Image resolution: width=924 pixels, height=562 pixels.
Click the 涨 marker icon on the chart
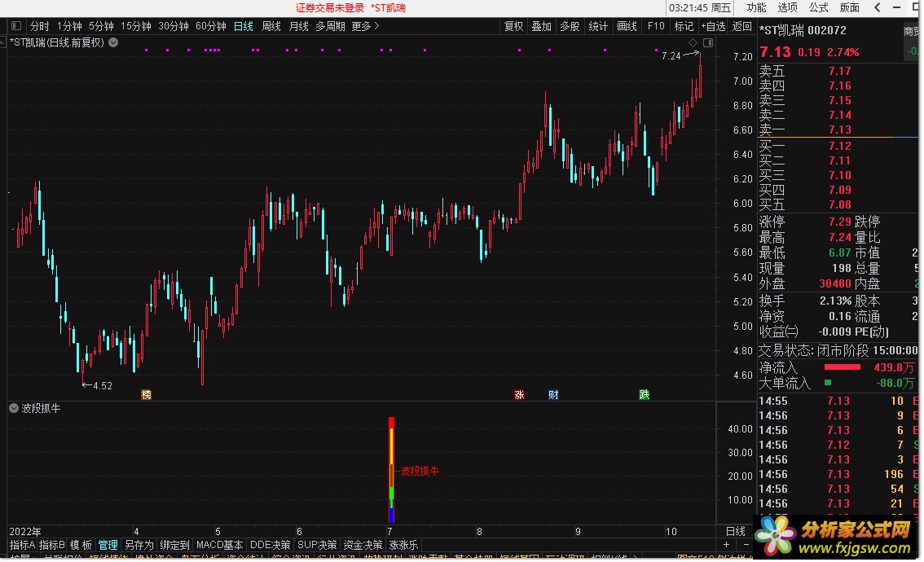[x=519, y=395]
